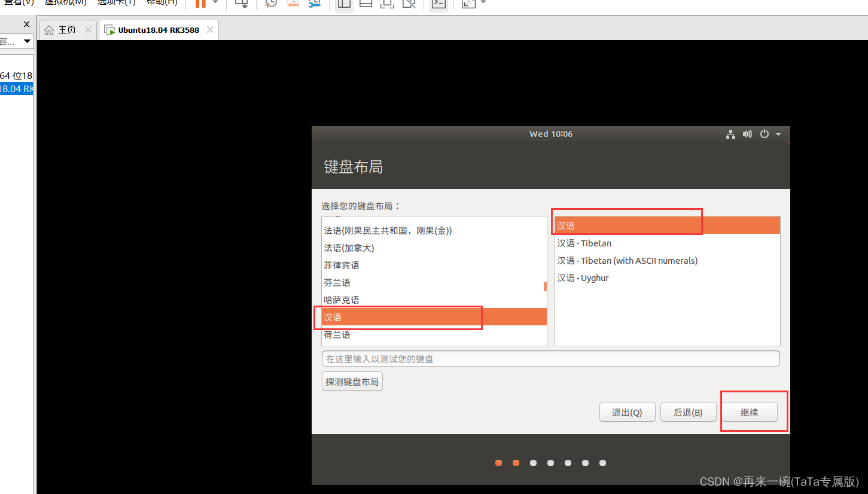This screenshot has height=494, width=868.
Task: Select 荷兰语 in the layout list
Action: click(434, 335)
